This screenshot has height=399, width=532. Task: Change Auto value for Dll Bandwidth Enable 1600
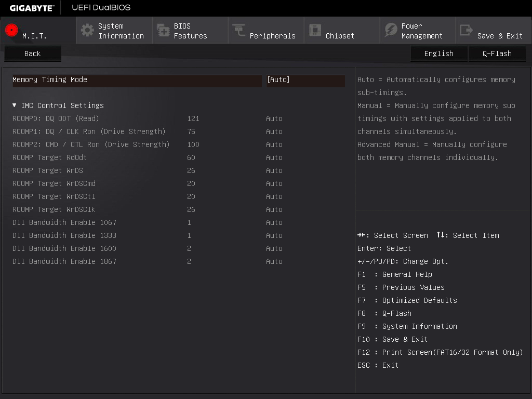pyautogui.click(x=274, y=248)
